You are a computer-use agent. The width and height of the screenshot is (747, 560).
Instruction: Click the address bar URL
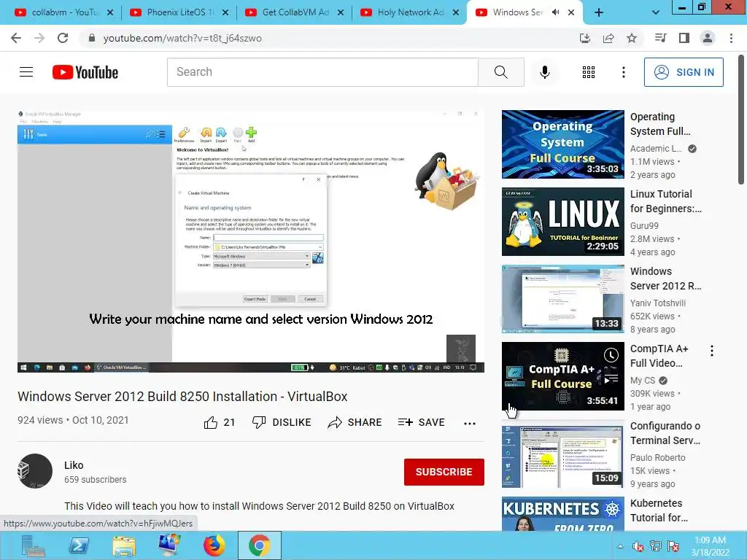[182, 38]
